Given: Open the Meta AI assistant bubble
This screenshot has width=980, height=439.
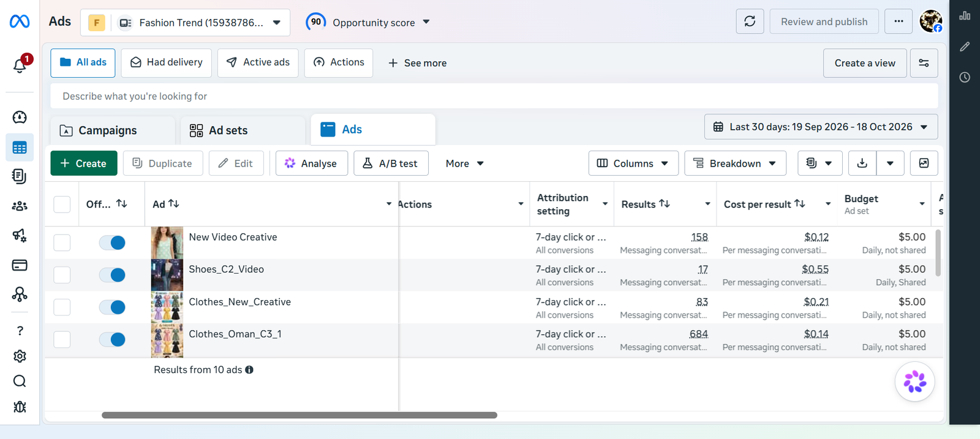Looking at the screenshot, I should click(x=914, y=381).
